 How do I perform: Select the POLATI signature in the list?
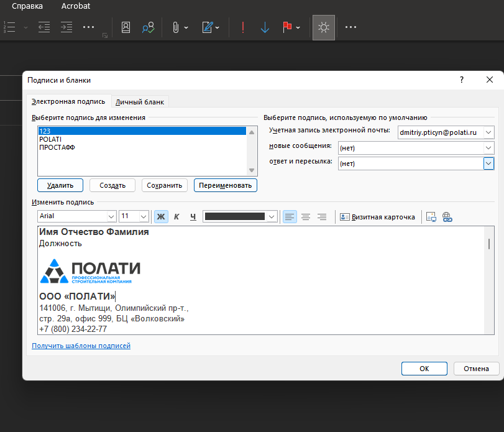pos(50,140)
